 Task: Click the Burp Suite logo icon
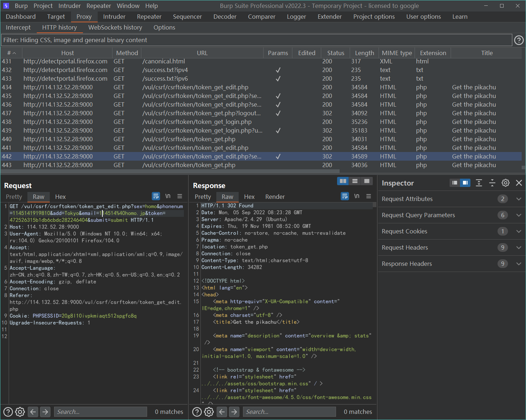click(x=6, y=6)
